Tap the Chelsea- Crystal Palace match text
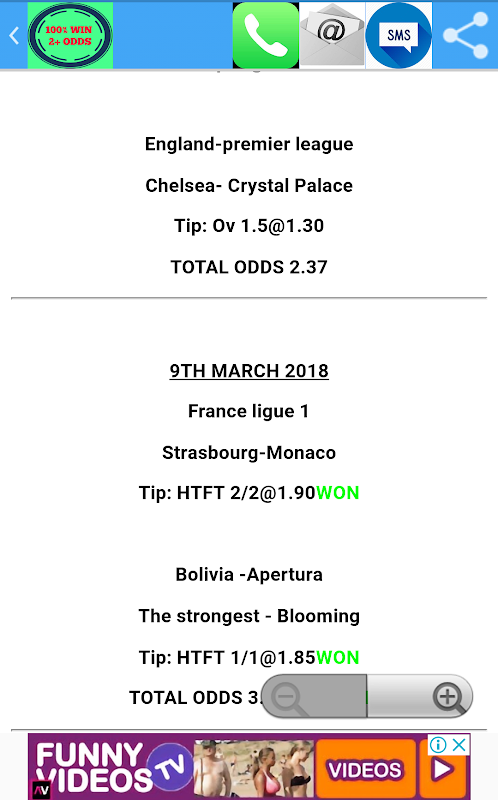The image size is (498, 800). pos(249,186)
